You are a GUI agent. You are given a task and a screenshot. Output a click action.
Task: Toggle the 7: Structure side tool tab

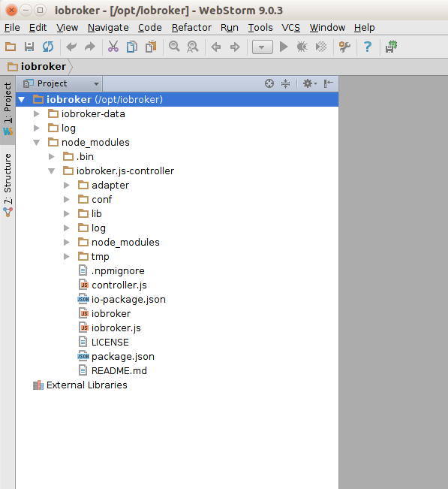coord(8,184)
